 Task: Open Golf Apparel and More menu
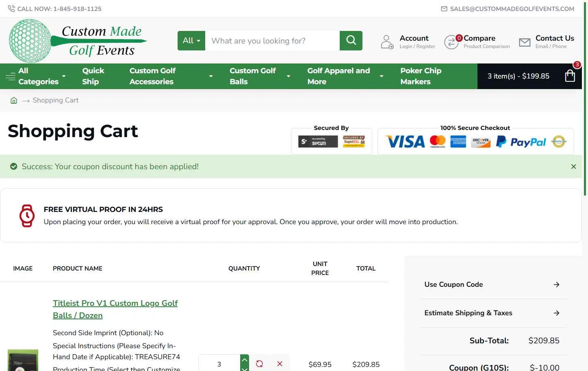tap(338, 76)
